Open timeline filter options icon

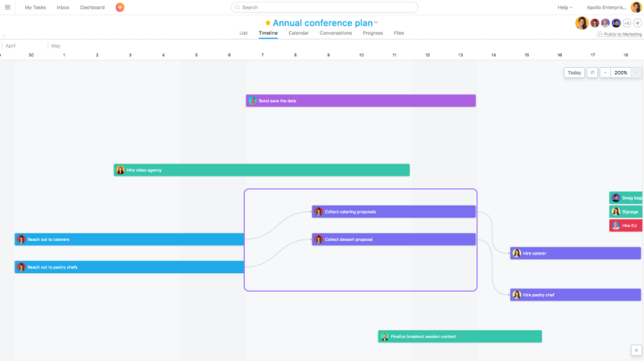click(x=592, y=73)
